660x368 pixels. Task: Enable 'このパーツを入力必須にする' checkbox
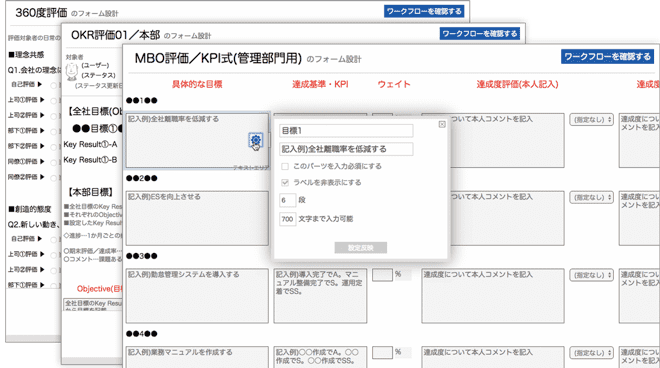coord(285,166)
